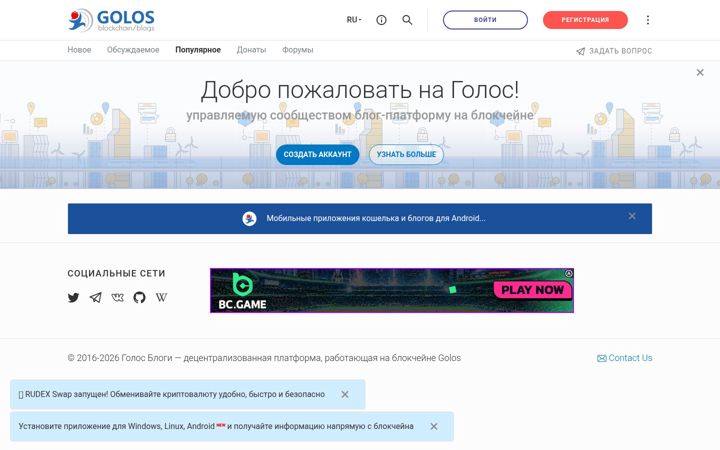This screenshot has width=720, height=450.
Task: Click the copyright Голос Блоги footer text
Action: [x=264, y=358]
